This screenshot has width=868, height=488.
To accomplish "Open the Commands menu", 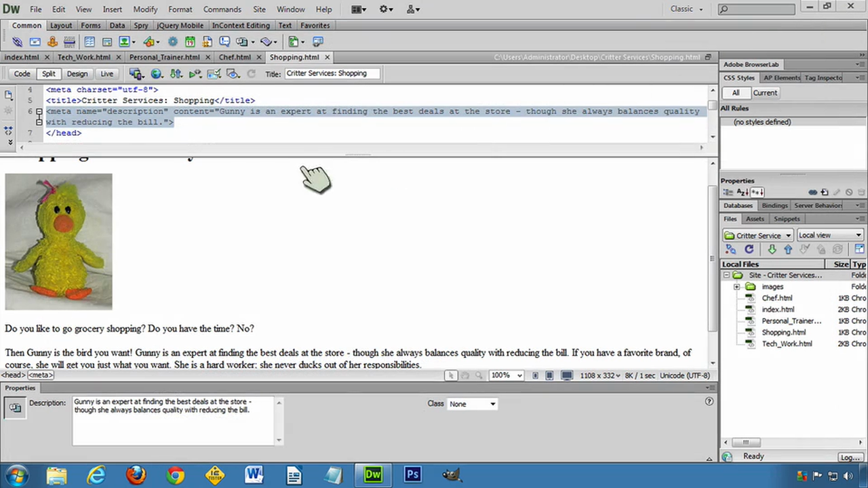I will tap(222, 9).
